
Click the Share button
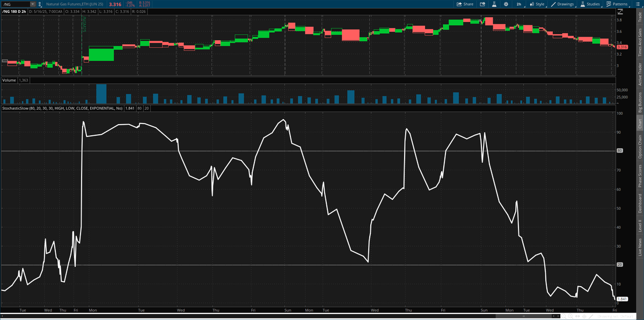(465, 4)
